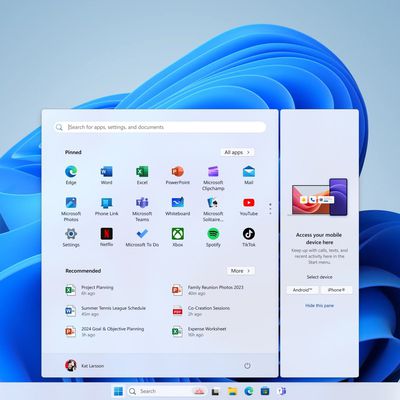400x400 pixels.
Task: Select the Android device button
Action: pos(302,290)
